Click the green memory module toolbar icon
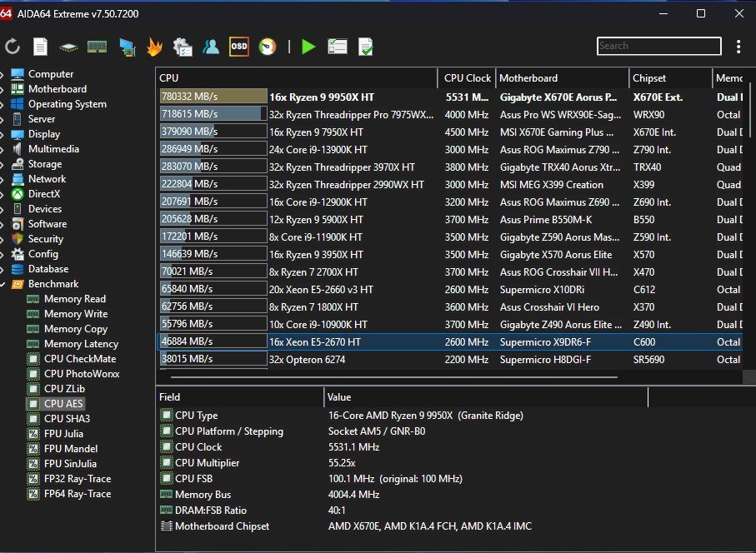This screenshot has width=756, height=553. 97,47
